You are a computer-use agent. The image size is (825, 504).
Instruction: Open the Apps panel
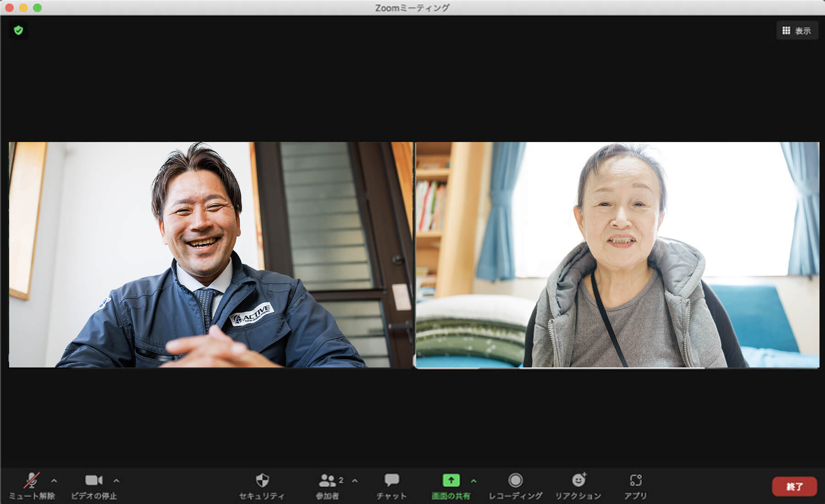[x=635, y=481]
